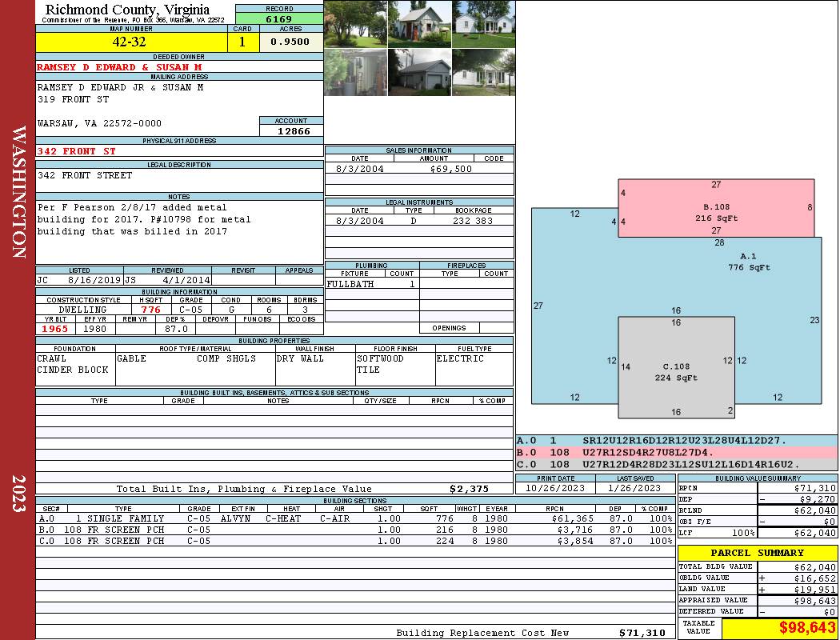Click the acres value 0.9500
Viewport: 840px width, 640px height.
click(290, 42)
